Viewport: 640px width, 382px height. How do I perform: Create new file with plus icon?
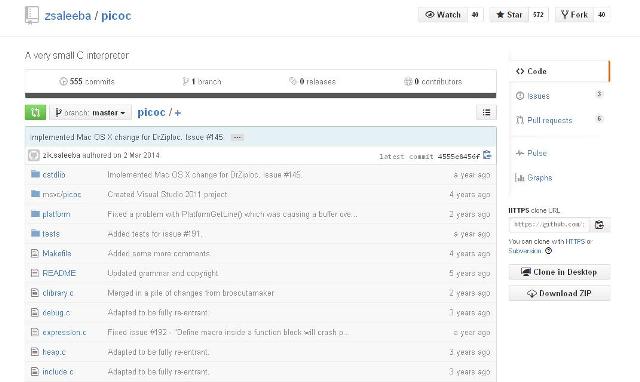point(178,113)
